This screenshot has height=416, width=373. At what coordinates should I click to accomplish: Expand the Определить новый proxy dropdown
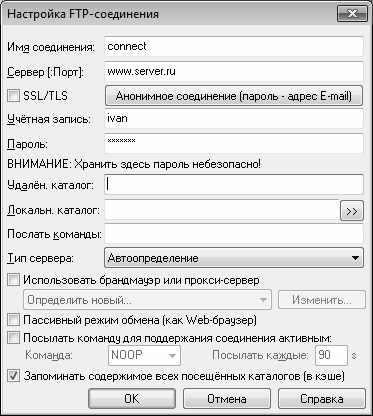[147, 300]
